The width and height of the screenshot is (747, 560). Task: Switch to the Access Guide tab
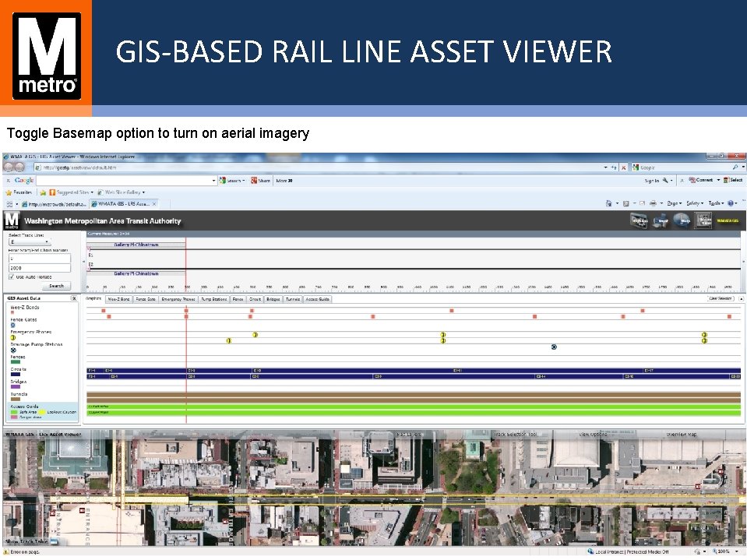coord(317,299)
